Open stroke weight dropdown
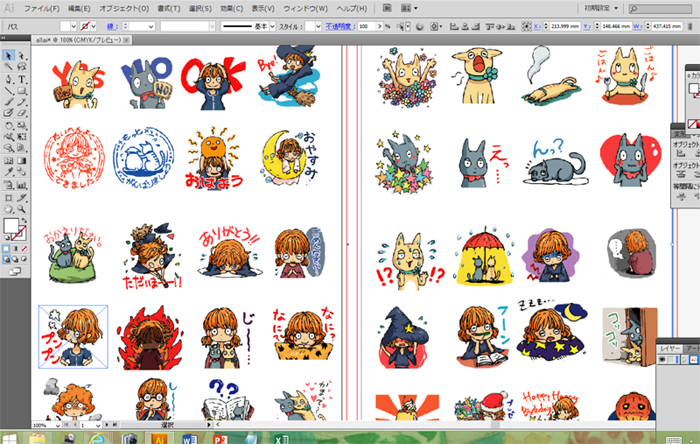 pos(151,26)
